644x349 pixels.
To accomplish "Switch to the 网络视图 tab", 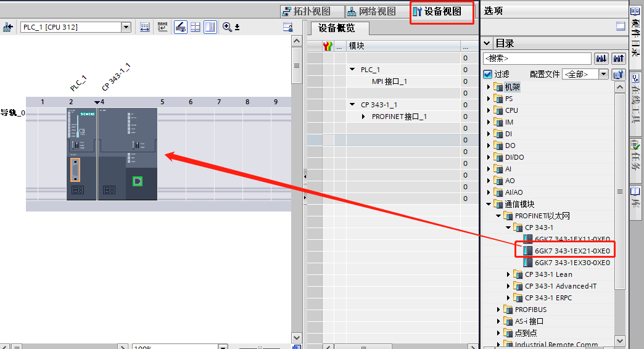I will click(377, 11).
